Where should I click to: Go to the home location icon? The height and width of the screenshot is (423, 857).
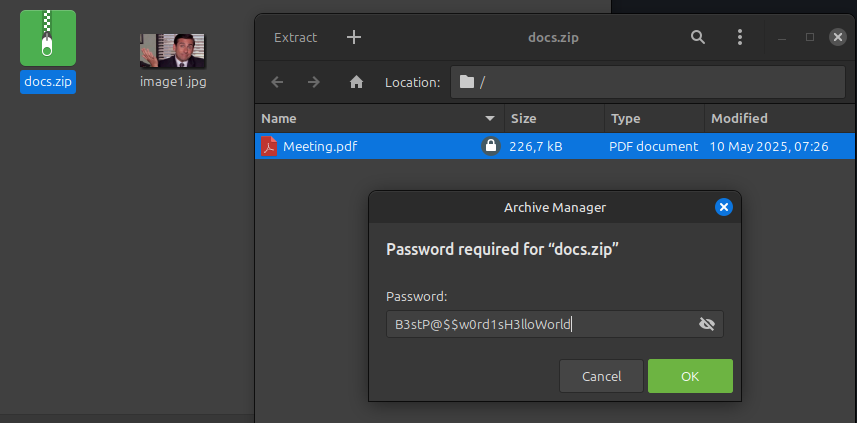click(x=355, y=82)
